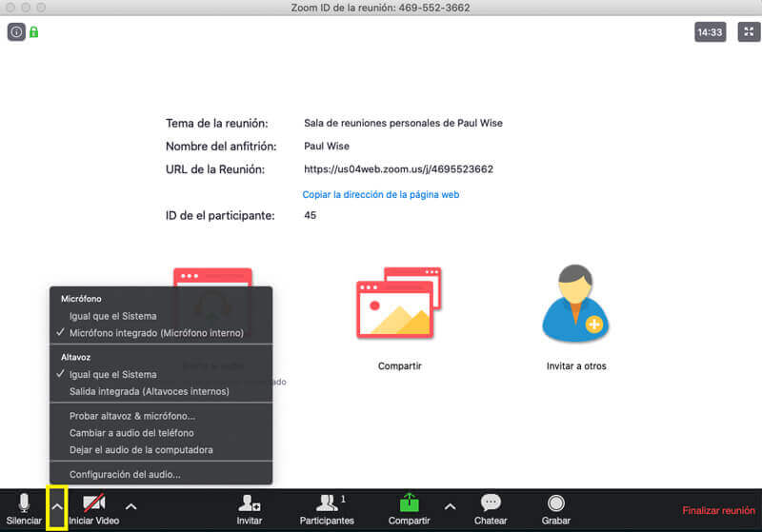The image size is (762, 532).
Task: Expand audio options arrow next to Silenciar
Action: (x=57, y=506)
